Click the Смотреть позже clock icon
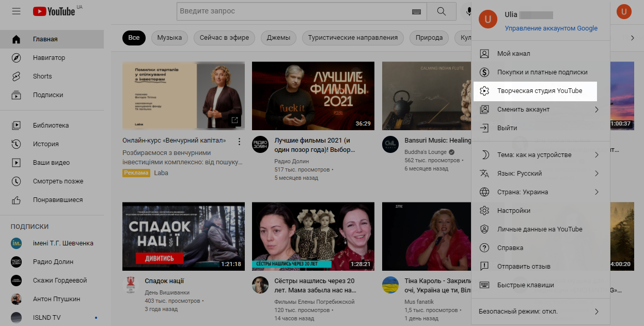This screenshot has height=326, width=644. [16, 181]
